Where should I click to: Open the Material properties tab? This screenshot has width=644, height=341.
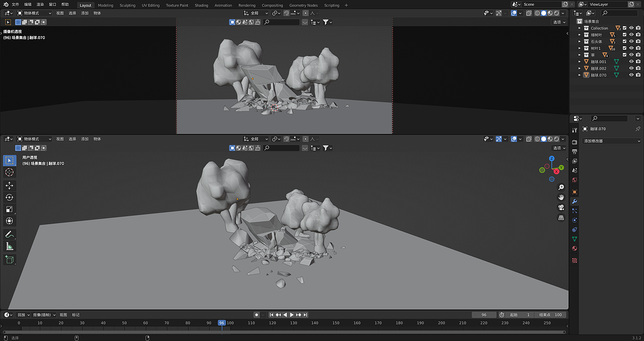click(x=575, y=248)
